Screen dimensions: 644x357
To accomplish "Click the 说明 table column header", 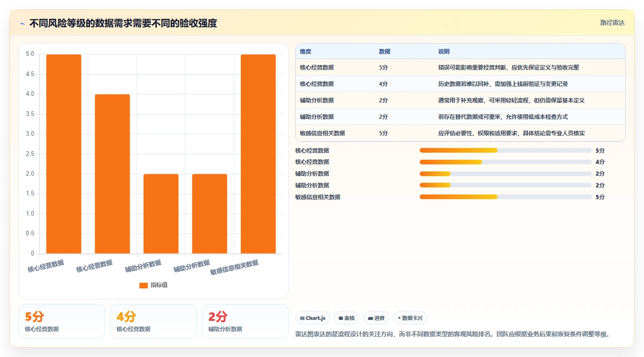I will pyautogui.click(x=444, y=52).
